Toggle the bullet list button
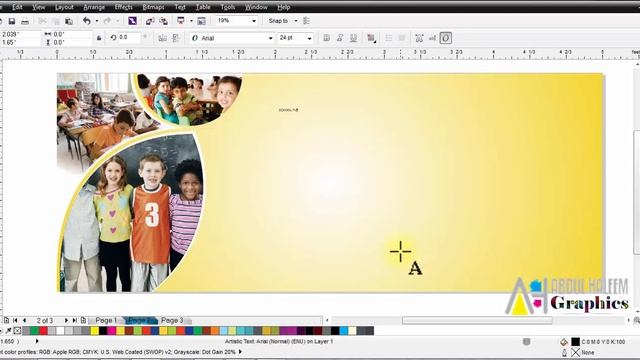 point(388,38)
